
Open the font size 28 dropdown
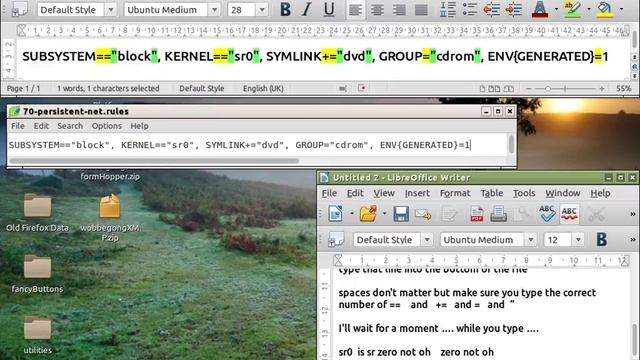(x=262, y=9)
